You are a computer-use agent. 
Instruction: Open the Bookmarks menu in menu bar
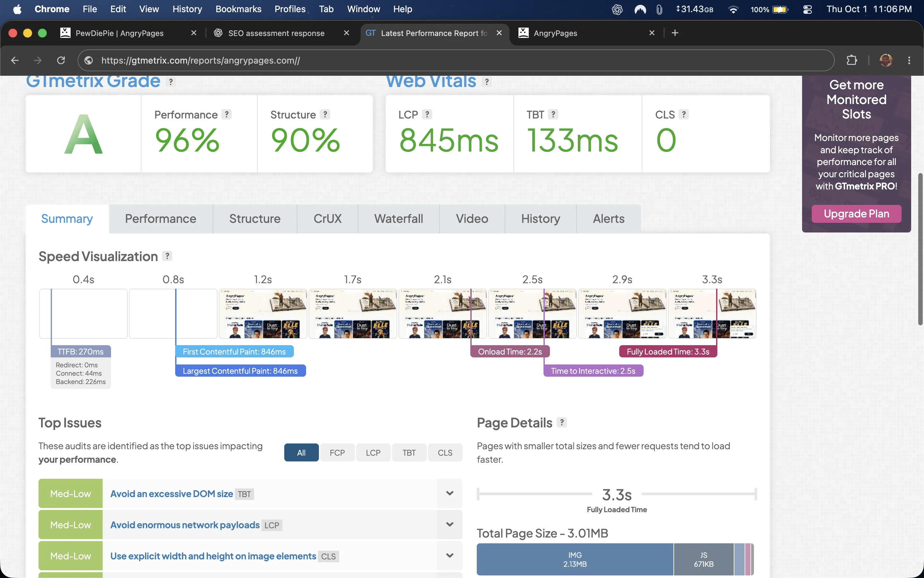(x=238, y=9)
